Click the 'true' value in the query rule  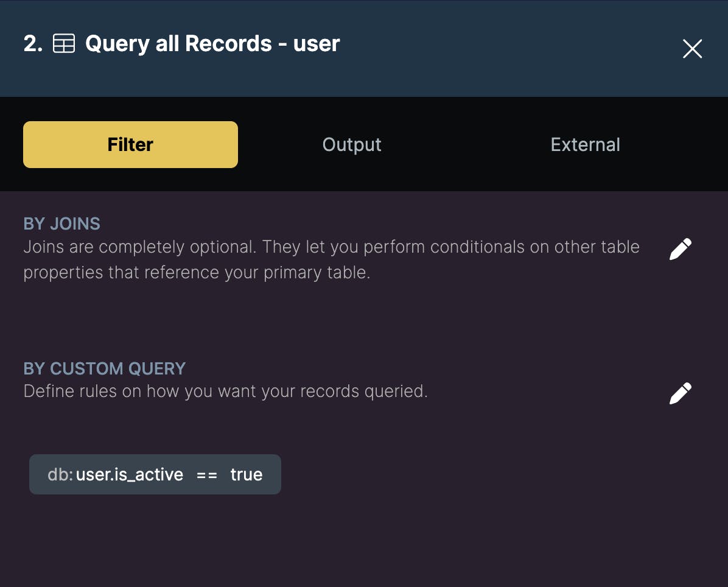tap(247, 474)
